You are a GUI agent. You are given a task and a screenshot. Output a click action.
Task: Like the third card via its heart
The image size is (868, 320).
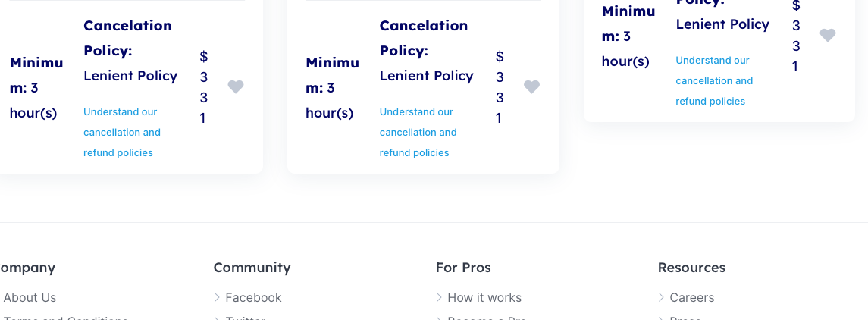pos(828,36)
